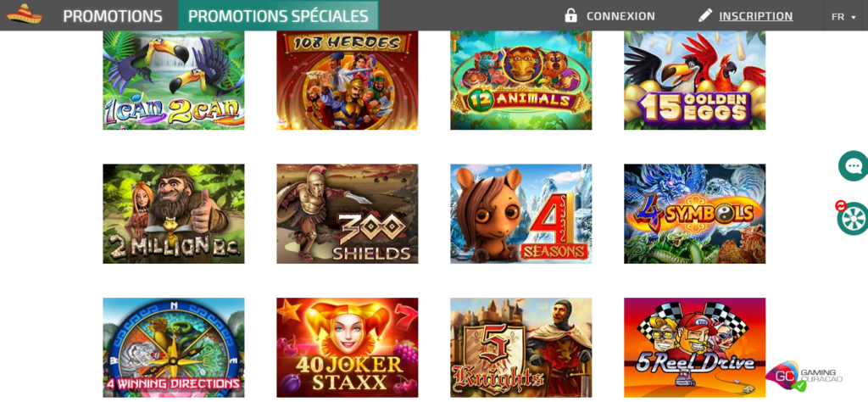868x402 pixels.
Task: Open the 40 Joker Staxx thumbnail
Action: 348,348
